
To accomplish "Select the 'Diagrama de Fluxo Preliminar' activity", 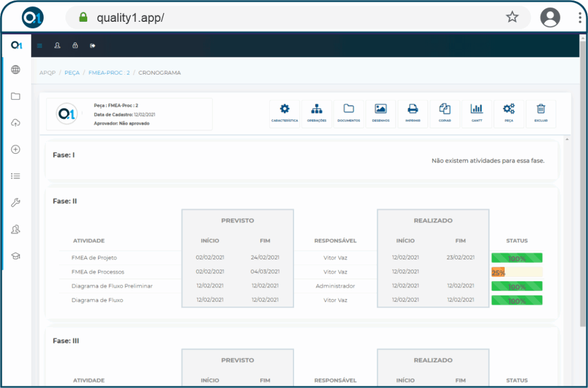I will coord(112,286).
